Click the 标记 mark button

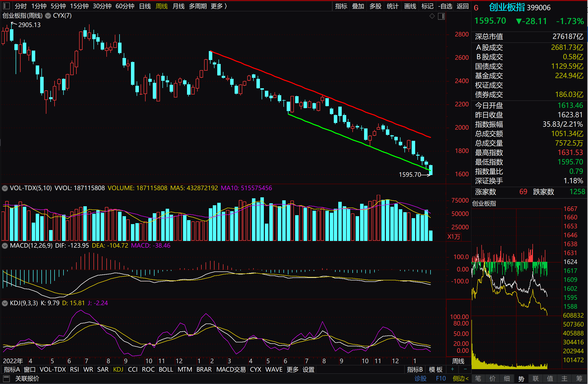click(428, 6)
